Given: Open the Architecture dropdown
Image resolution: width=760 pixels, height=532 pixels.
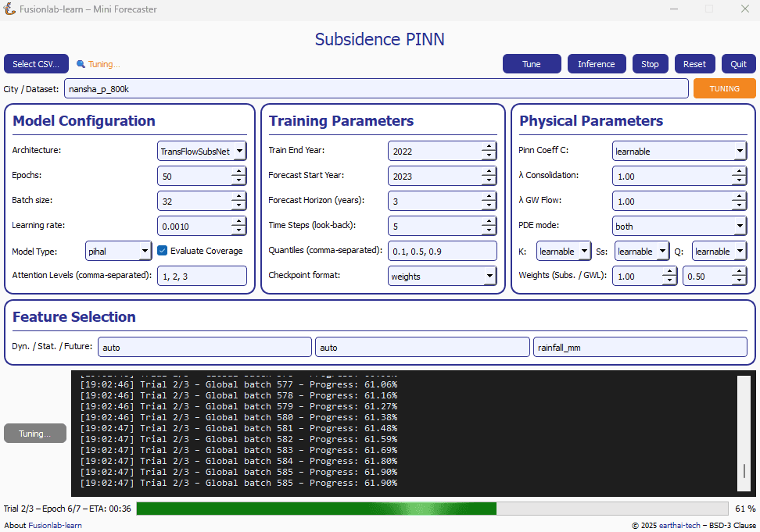Looking at the screenshot, I should [x=202, y=151].
